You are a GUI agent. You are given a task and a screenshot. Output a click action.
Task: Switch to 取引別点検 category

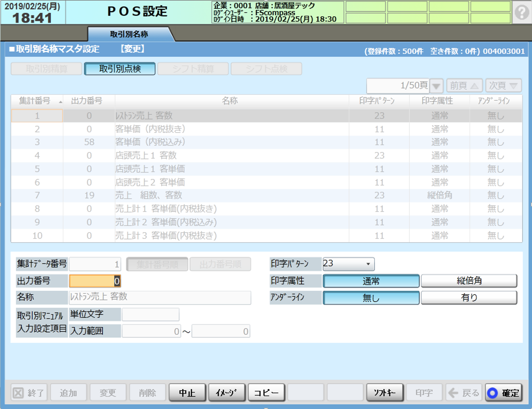point(120,69)
